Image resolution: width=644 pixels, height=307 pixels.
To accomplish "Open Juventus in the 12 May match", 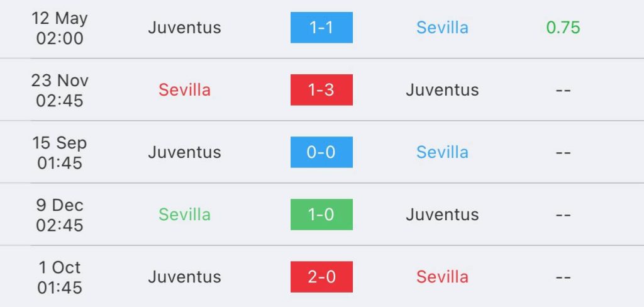I will pyautogui.click(x=184, y=28).
